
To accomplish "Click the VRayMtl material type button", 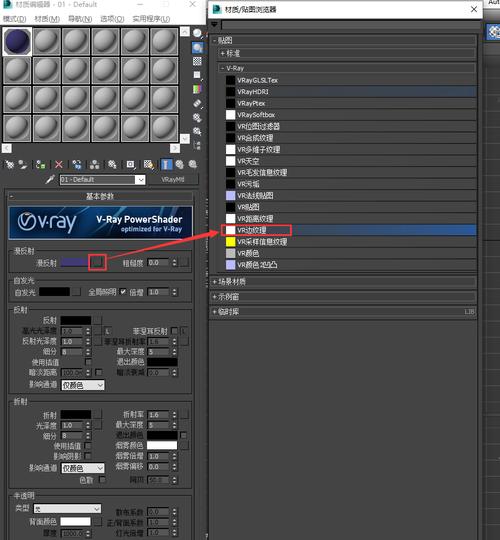I will tap(173, 180).
